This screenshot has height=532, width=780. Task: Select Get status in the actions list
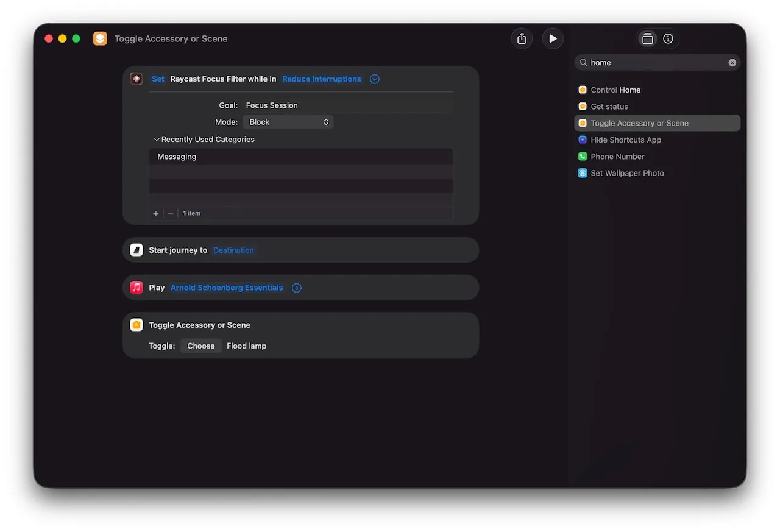coord(609,106)
